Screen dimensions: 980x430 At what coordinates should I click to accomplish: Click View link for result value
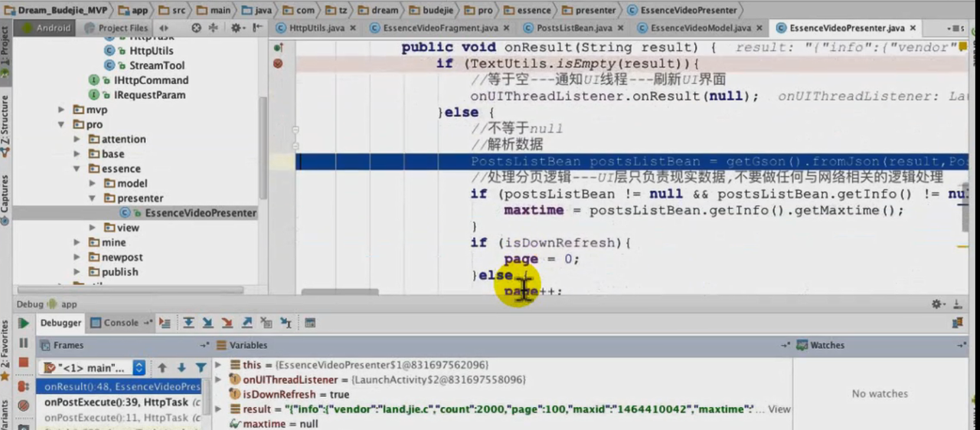(x=779, y=409)
